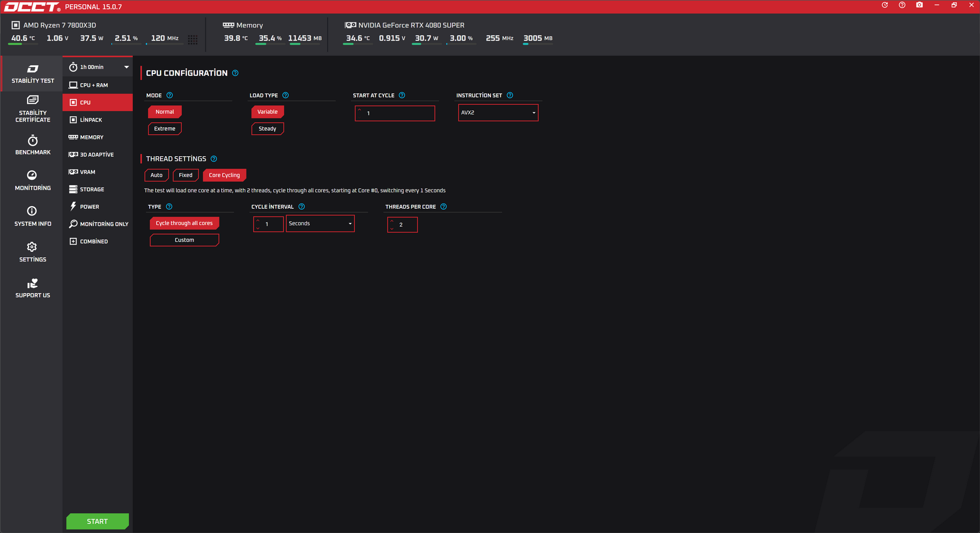The width and height of the screenshot is (980, 533).
Task: Click the green START button
Action: coord(97,521)
